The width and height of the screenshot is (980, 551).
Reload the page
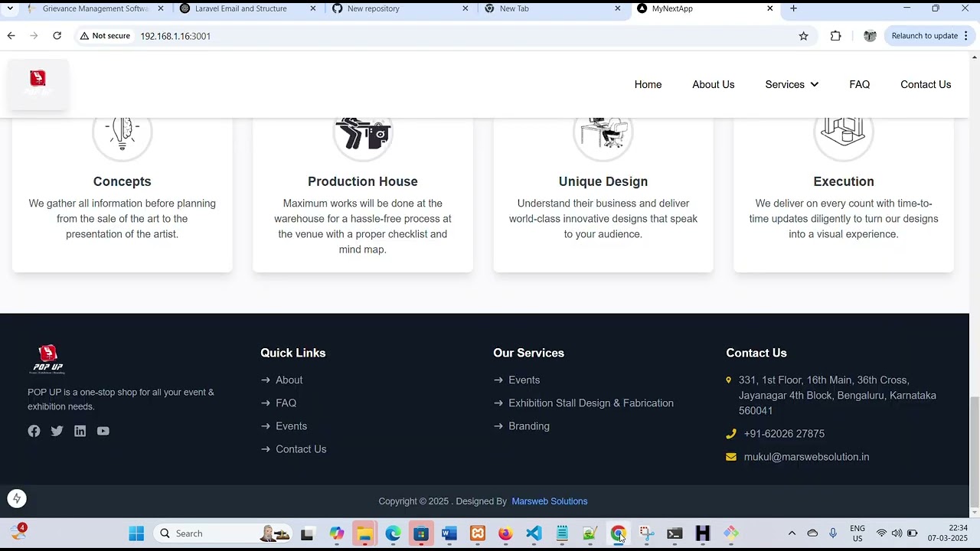[x=57, y=36]
